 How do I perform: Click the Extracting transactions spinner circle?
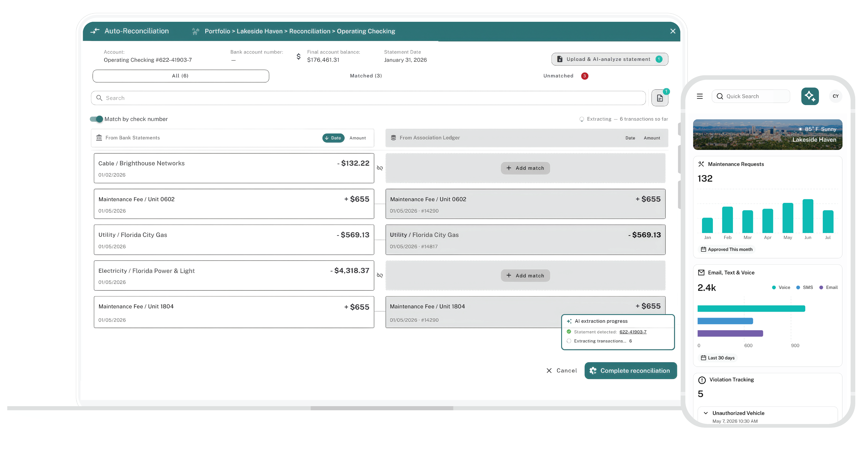(x=569, y=341)
